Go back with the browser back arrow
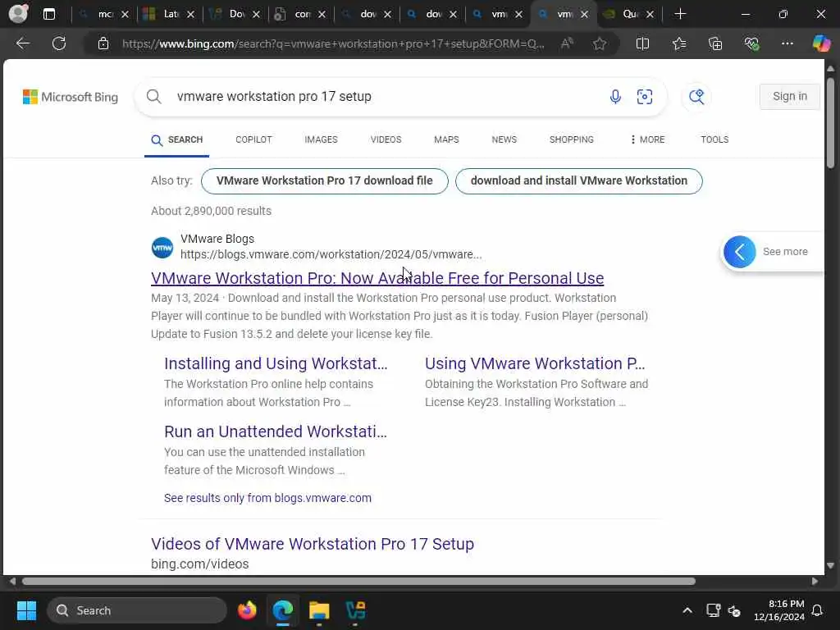The height and width of the screenshot is (630, 840). coord(22,43)
